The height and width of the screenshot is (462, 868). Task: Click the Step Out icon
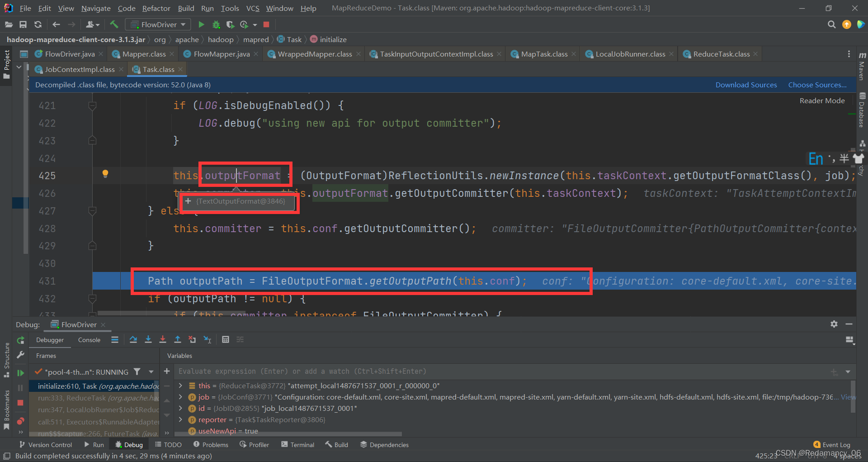[178, 339]
